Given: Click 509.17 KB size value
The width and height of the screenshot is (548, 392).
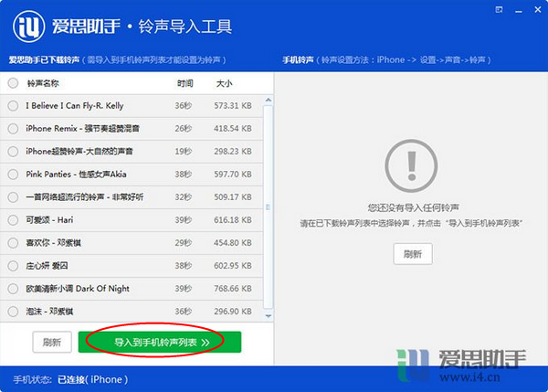Looking at the screenshot, I should pyautogui.click(x=233, y=197).
